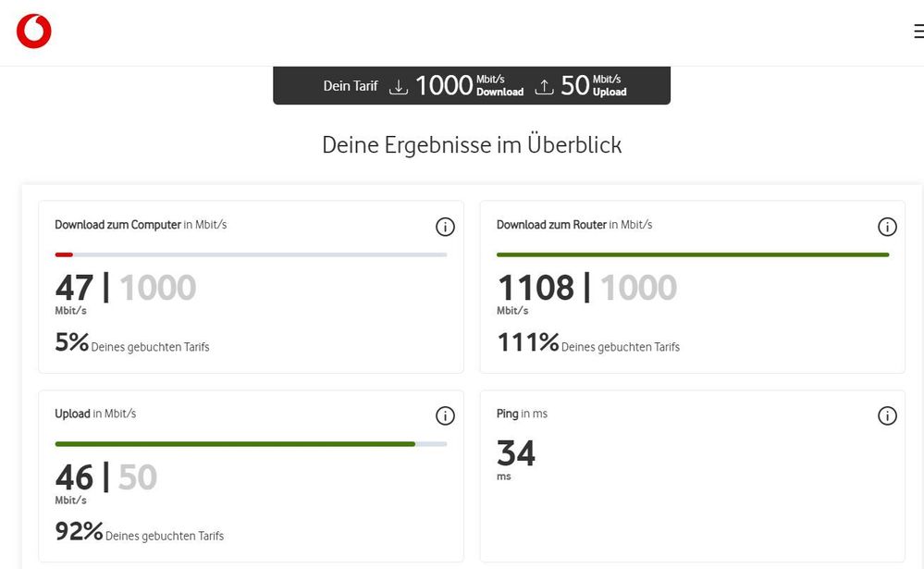Click the Dein Tarif label
This screenshot has height=569, width=924.
tap(350, 85)
